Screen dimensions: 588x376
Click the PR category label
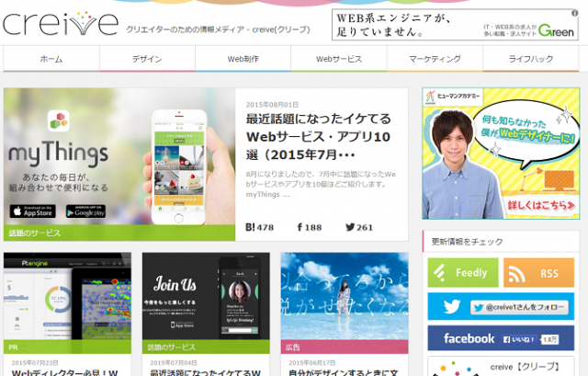[x=14, y=348]
